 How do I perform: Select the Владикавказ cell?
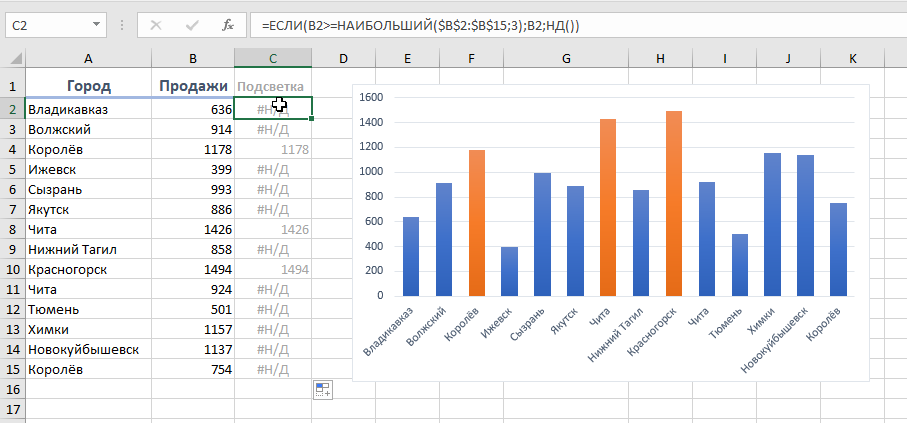pos(88,109)
